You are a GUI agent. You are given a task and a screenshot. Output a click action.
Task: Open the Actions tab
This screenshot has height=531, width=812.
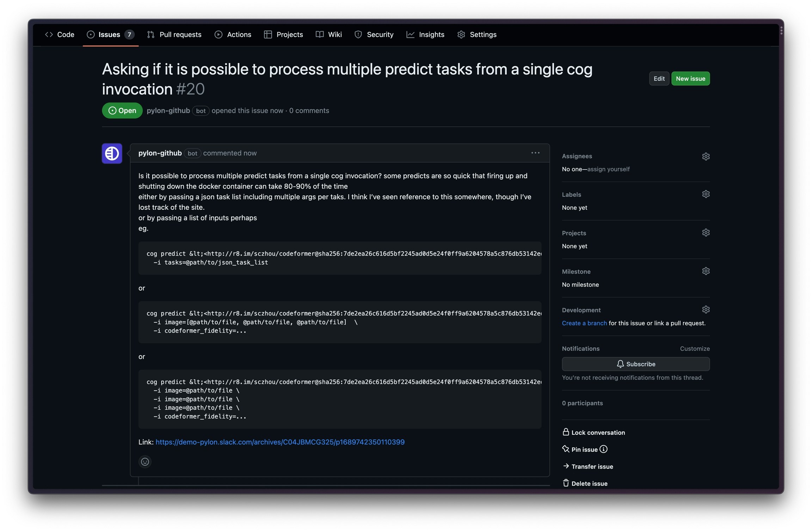click(x=233, y=35)
